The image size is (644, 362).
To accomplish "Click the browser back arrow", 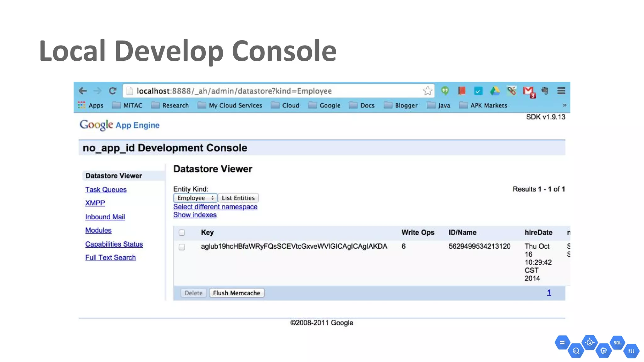I will coord(83,91).
